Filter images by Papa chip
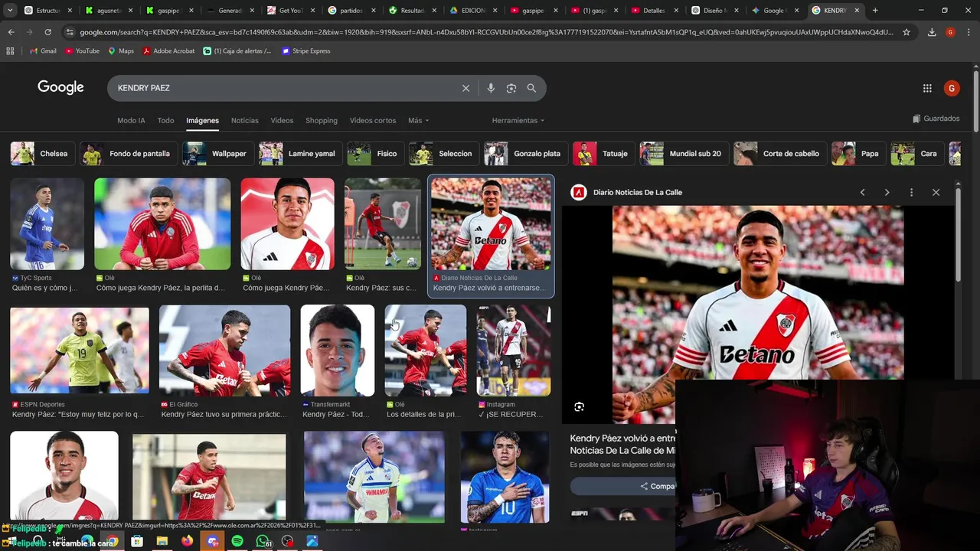 (x=859, y=154)
